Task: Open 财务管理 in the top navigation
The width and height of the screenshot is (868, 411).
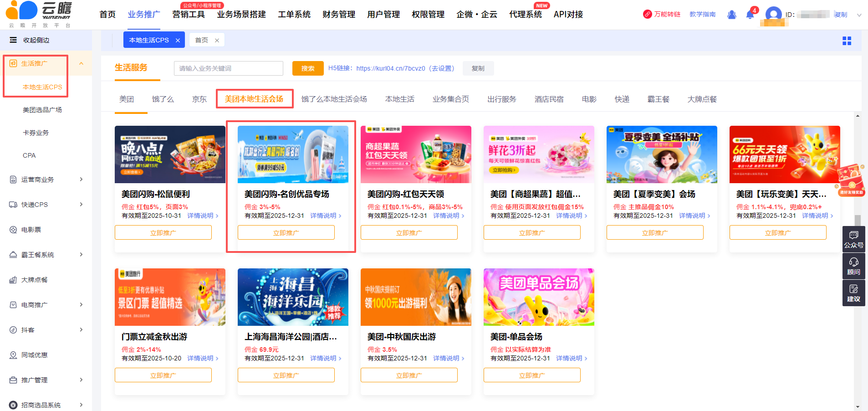Action: (338, 15)
